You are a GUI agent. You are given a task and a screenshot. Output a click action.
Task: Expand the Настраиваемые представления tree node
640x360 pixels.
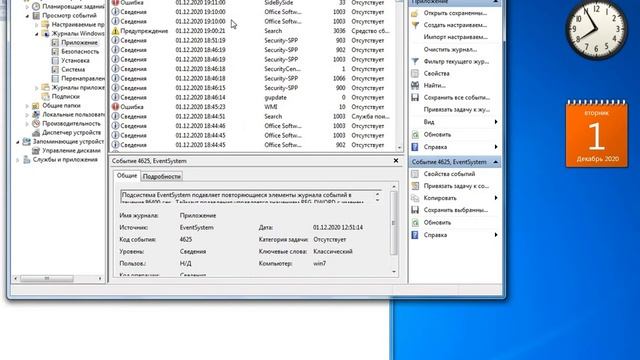tap(37, 25)
